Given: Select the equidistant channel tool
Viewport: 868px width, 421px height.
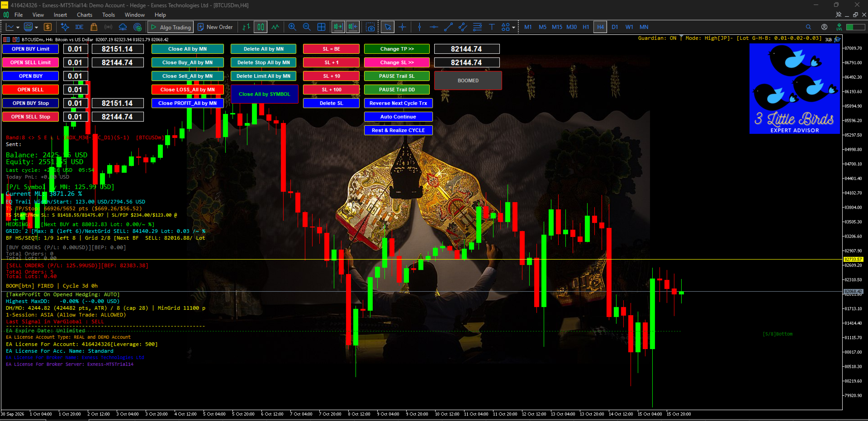Looking at the screenshot, I should pyautogui.click(x=463, y=27).
